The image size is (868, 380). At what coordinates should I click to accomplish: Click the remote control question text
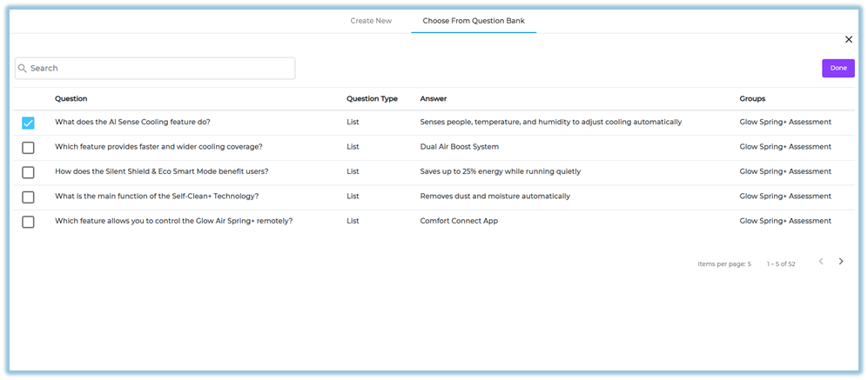[x=173, y=221]
